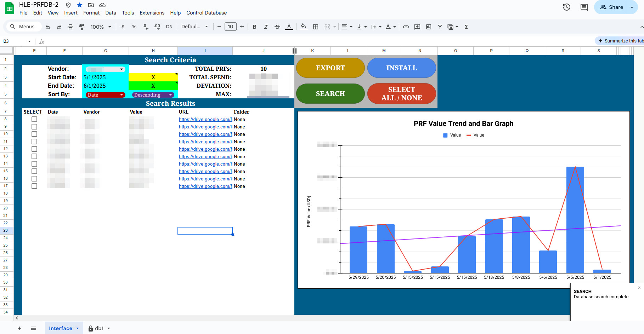Click the Print icon
644x334 pixels.
point(70,27)
